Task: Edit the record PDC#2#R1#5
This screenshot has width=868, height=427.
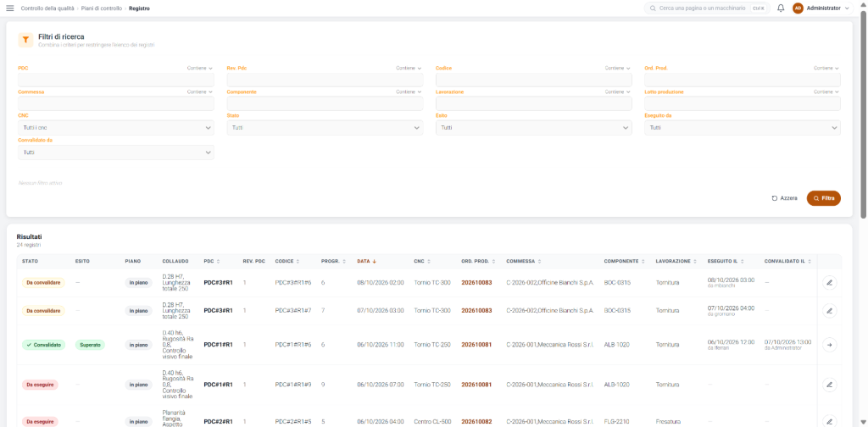Action: [x=829, y=421]
